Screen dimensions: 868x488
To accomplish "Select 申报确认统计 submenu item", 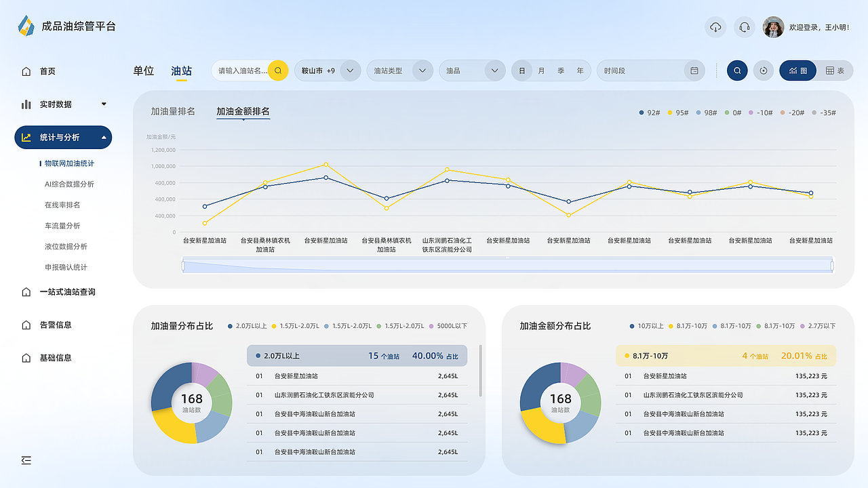I will (66, 267).
